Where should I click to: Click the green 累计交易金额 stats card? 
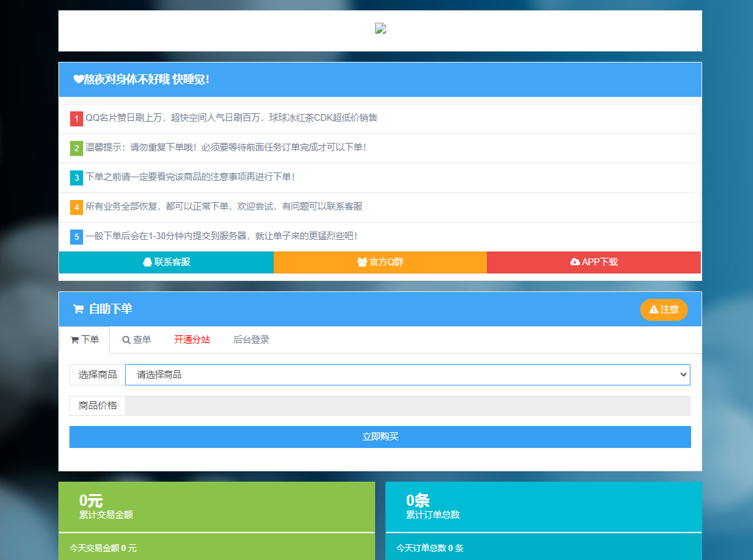216,507
